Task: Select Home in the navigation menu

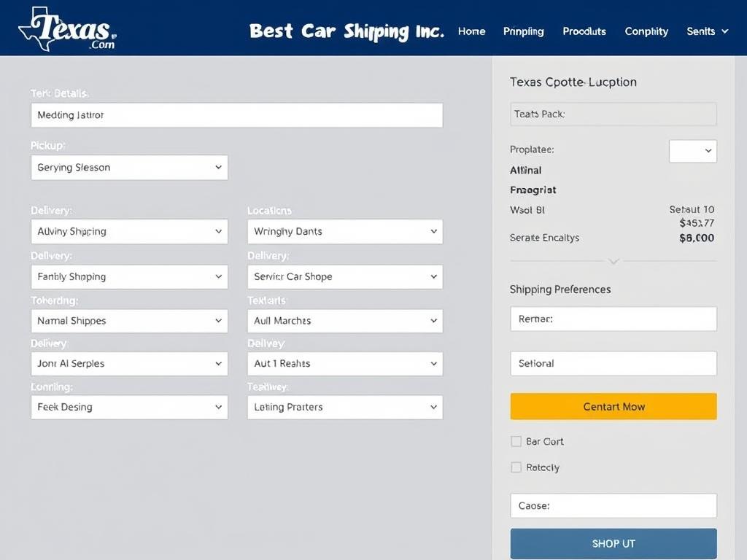Action: 471,31
